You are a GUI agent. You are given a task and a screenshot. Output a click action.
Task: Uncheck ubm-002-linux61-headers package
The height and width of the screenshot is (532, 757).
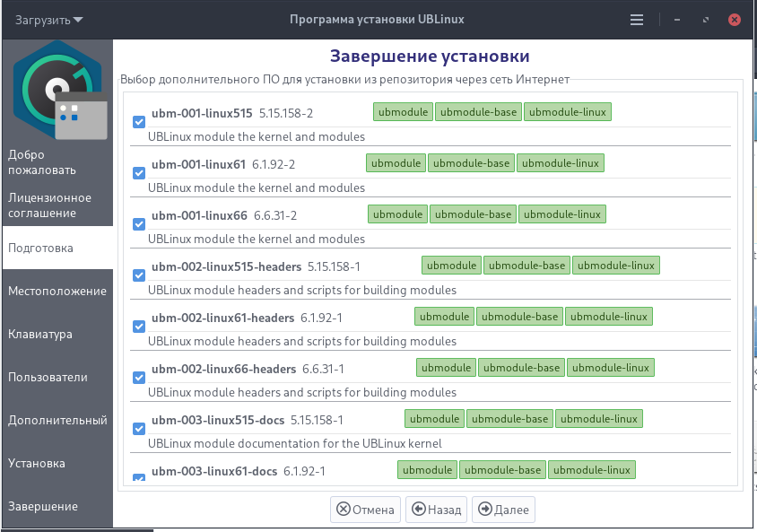[x=139, y=327]
